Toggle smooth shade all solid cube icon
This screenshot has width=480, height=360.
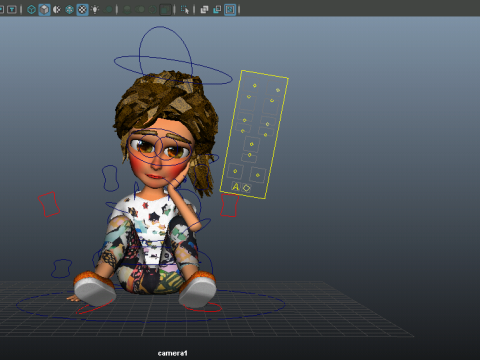(x=44, y=9)
